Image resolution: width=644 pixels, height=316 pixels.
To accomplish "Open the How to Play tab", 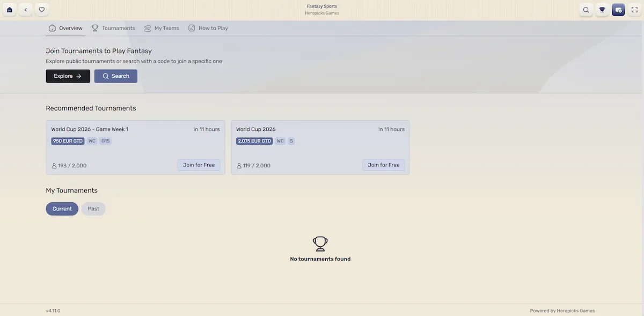I will pos(208,28).
